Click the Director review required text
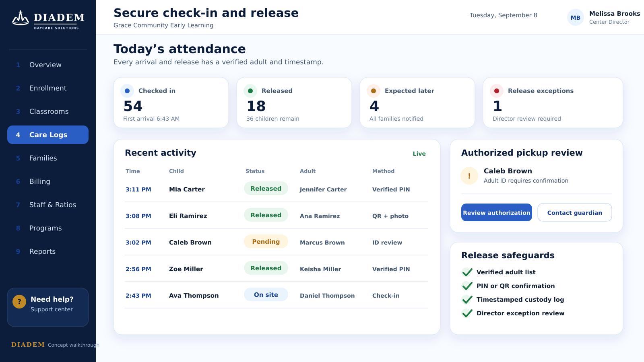Image resolution: width=644 pixels, height=362 pixels. [527, 119]
